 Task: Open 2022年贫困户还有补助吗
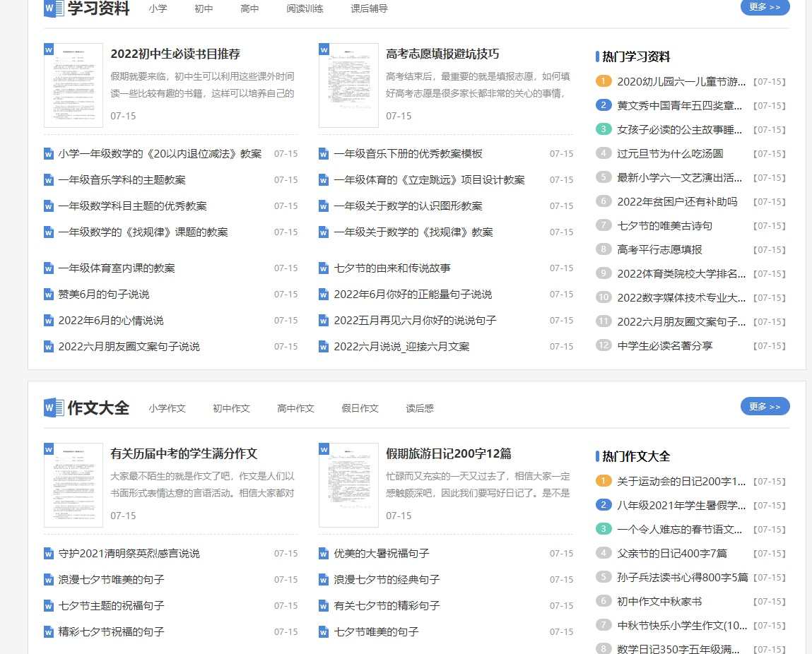(x=677, y=202)
